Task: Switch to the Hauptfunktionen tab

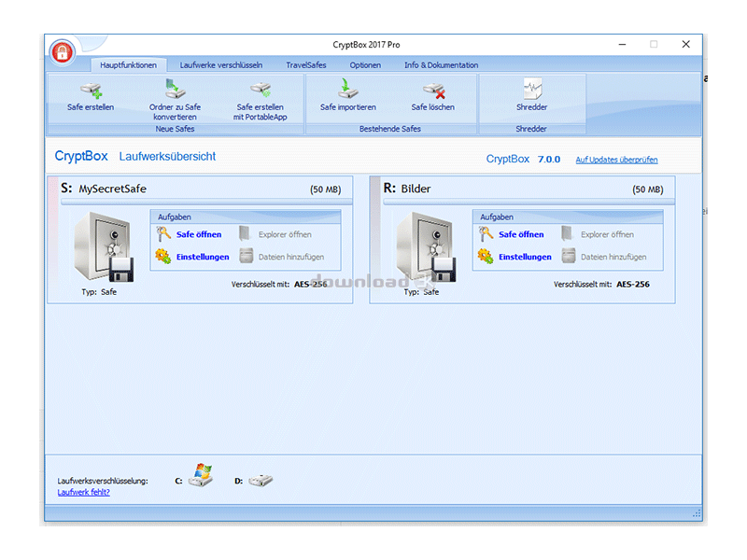Action: 128,65
